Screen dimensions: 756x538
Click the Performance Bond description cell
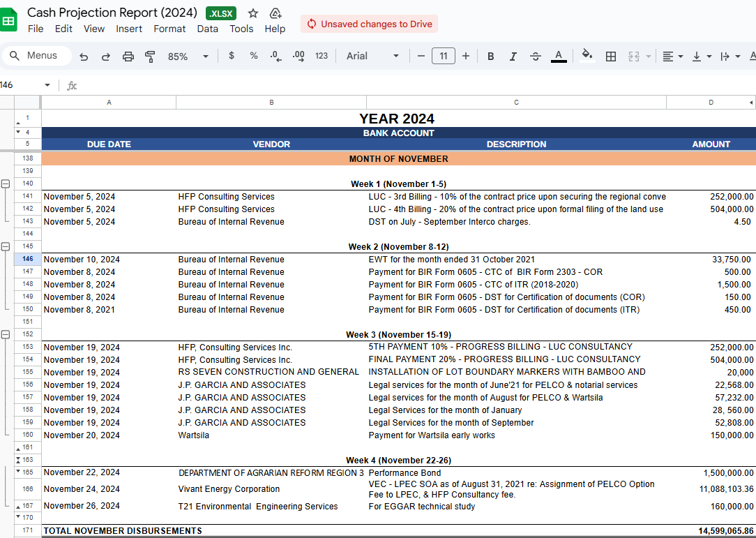coord(516,473)
